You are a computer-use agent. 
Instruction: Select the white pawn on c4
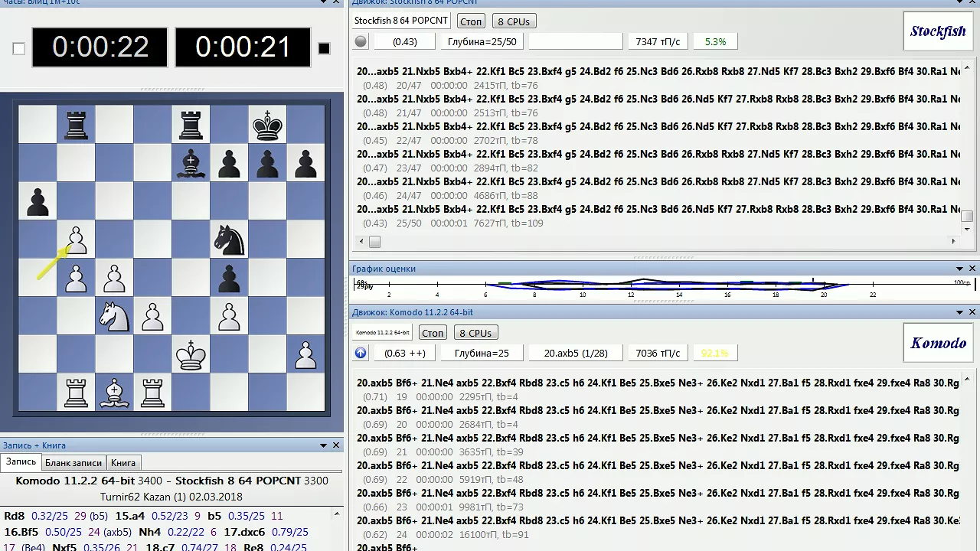(x=114, y=279)
